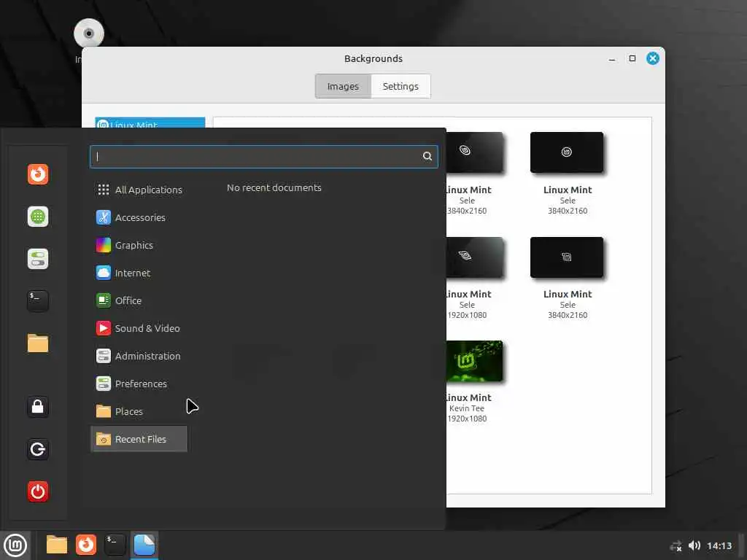This screenshot has width=747, height=560.
Task: Maximize the Backgrounds window
Action: (632, 58)
